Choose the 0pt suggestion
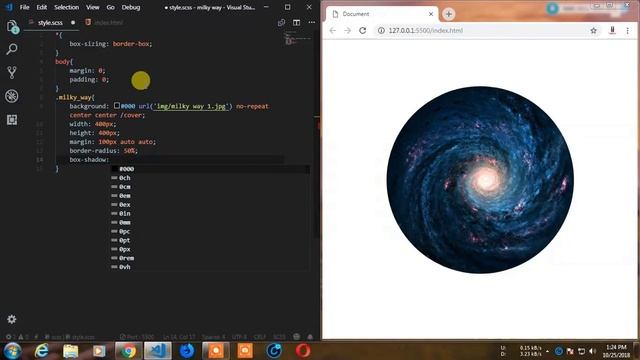Screen dimensions: 640x360 coord(210,240)
